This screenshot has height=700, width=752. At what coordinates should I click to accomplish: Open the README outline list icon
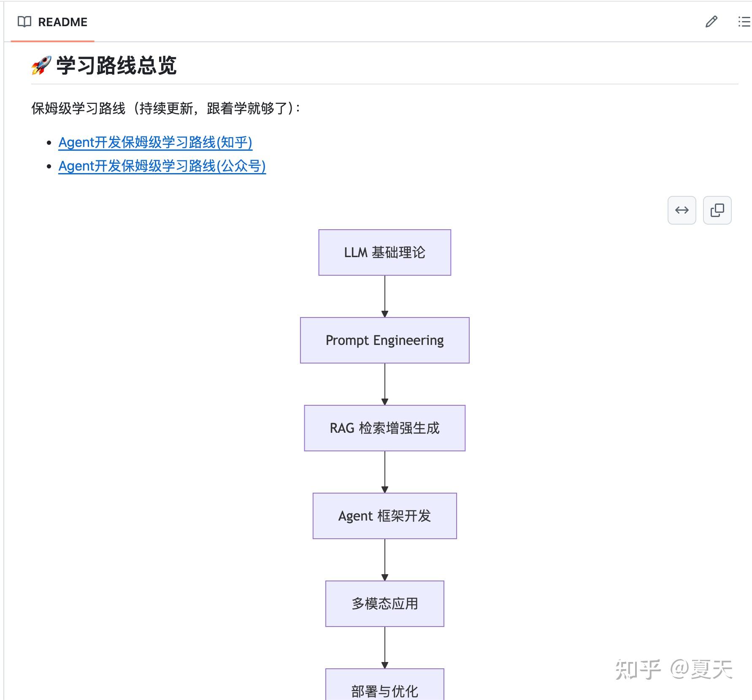coord(744,22)
